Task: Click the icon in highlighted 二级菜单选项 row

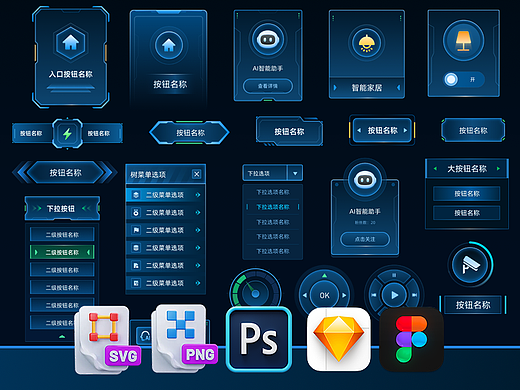Action: 136,195
